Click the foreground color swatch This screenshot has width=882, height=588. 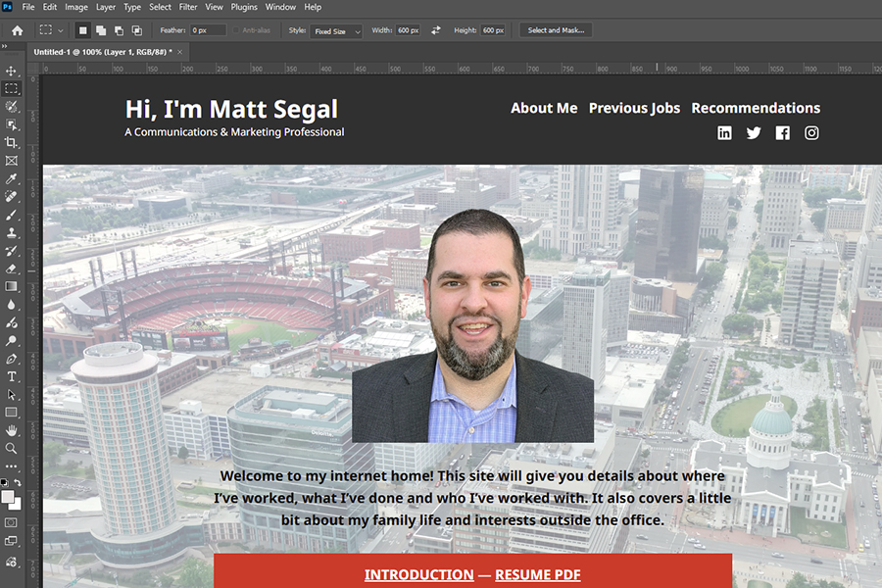point(9,497)
